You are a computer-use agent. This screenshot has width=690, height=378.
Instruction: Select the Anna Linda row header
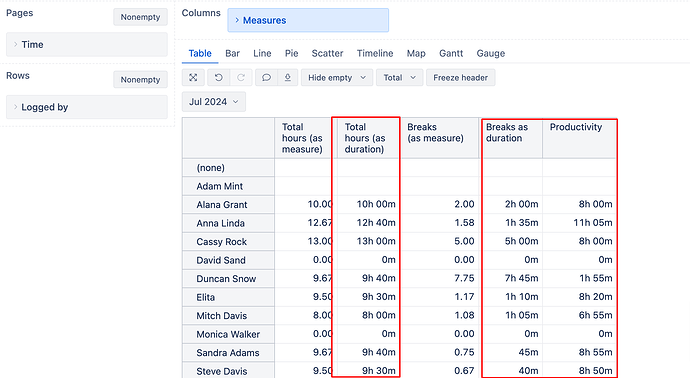(x=228, y=223)
